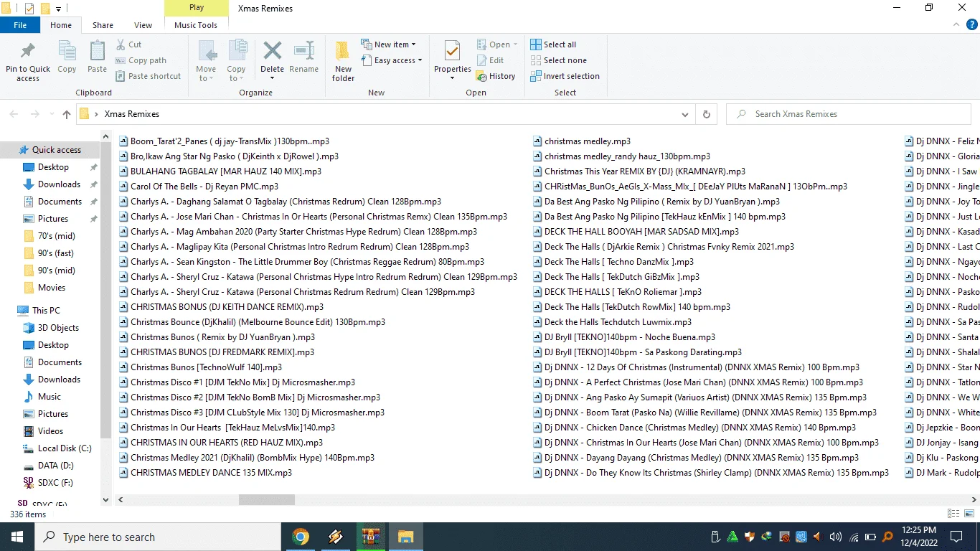Viewport: 980px width, 551px height.
Task: Open the notification center icon
Action: pyautogui.click(x=956, y=537)
